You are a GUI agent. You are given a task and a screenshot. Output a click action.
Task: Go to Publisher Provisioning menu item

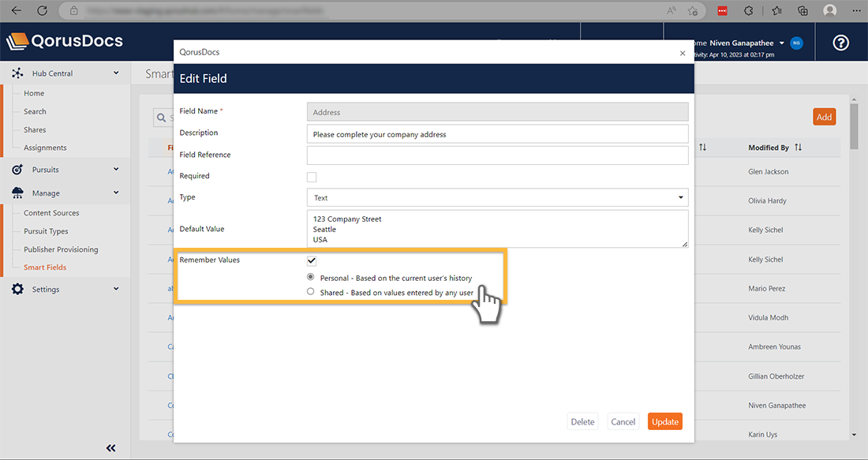pyautogui.click(x=61, y=249)
